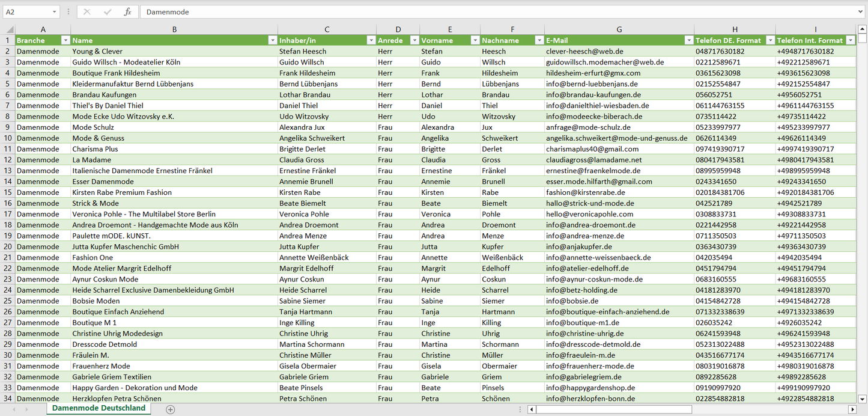Click the Enter checkmark icon in formula bar

click(108, 12)
